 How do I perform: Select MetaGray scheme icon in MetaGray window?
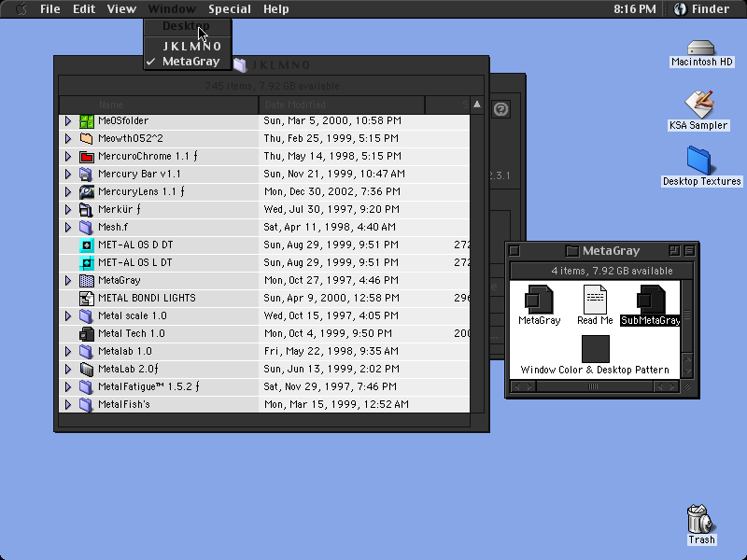(x=539, y=299)
